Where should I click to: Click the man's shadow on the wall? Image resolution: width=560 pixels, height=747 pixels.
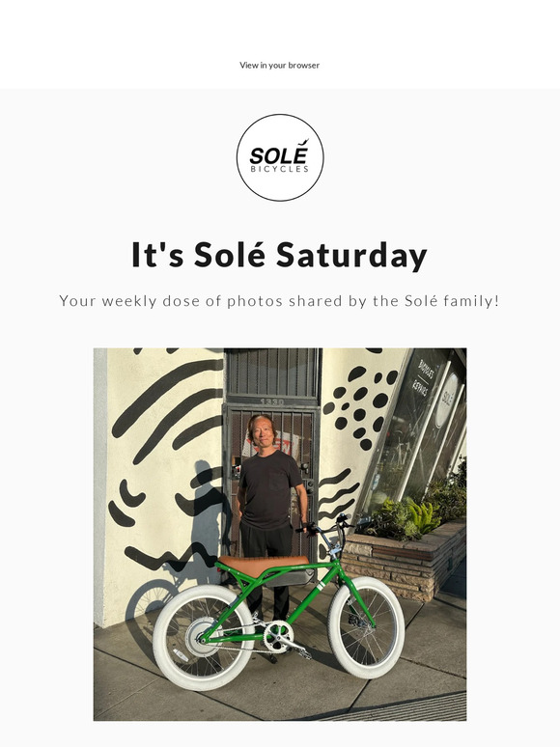(203, 517)
